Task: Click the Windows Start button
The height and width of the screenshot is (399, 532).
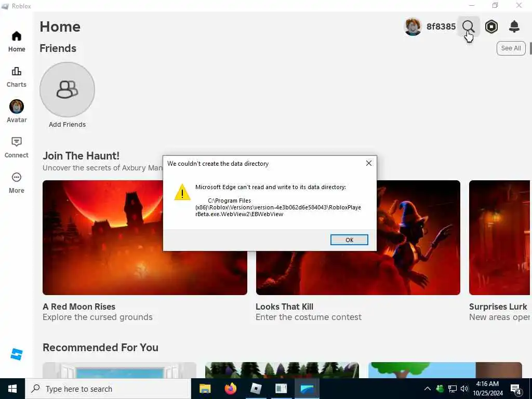Action: [x=12, y=389]
